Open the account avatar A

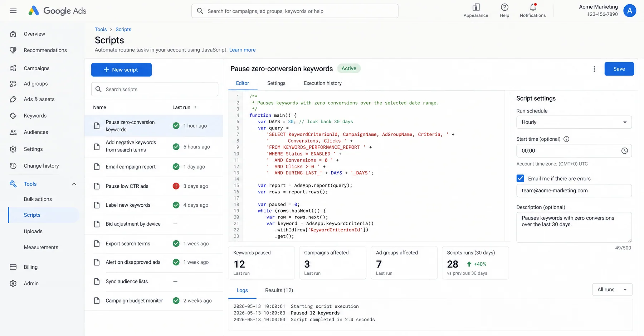point(630,11)
